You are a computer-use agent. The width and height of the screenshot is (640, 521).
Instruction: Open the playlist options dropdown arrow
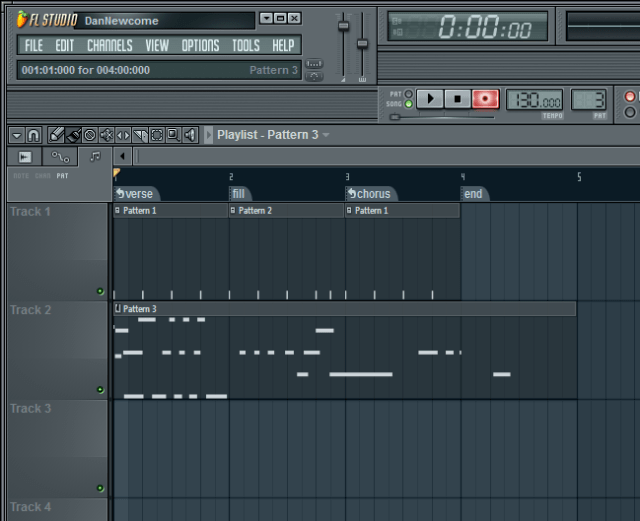(16, 135)
